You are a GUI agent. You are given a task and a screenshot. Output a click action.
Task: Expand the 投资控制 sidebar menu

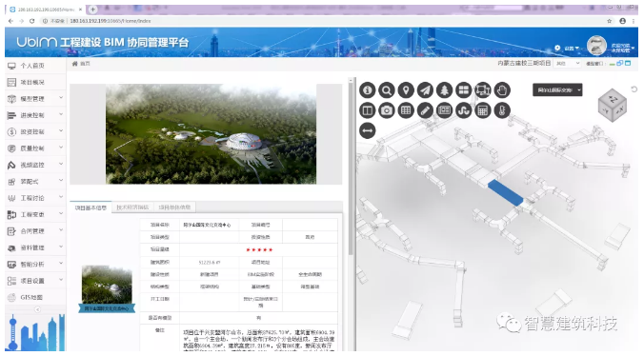coord(35,131)
